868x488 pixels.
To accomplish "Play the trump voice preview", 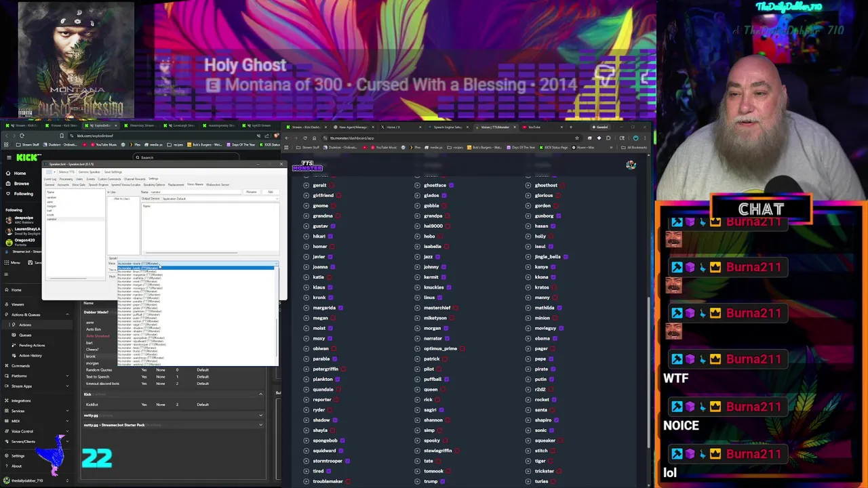I will click(416, 481).
